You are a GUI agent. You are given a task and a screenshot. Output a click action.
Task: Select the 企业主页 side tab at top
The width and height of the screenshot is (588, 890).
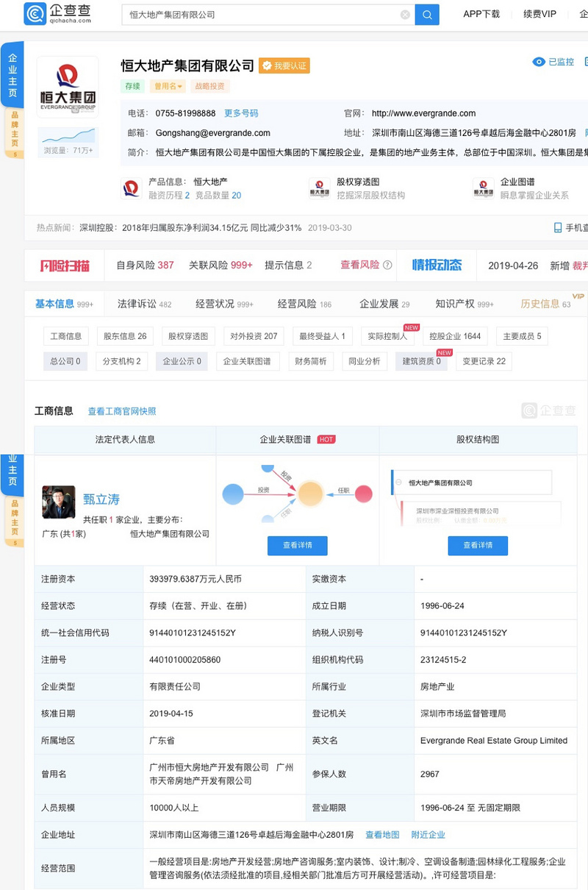pos(12,76)
